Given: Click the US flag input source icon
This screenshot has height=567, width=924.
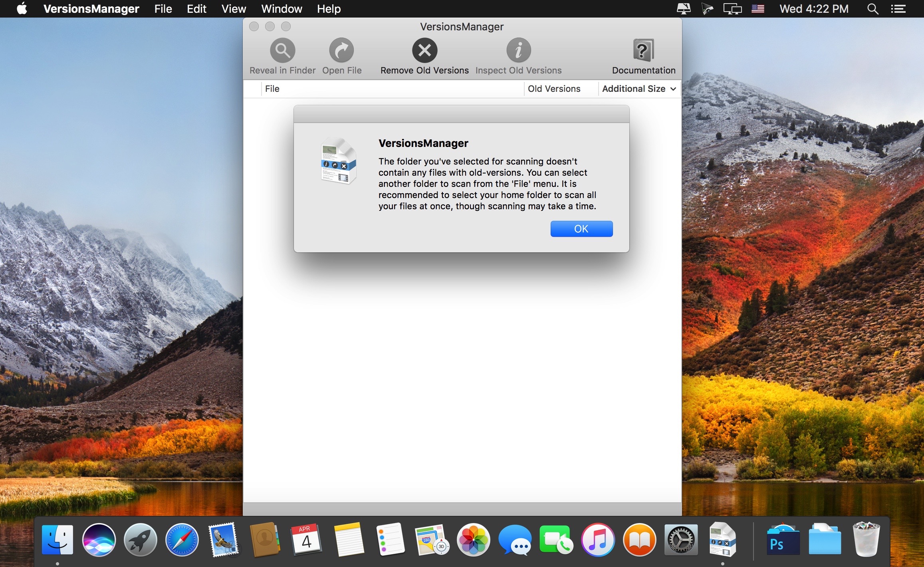Looking at the screenshot, I should (x=757, y=9).
